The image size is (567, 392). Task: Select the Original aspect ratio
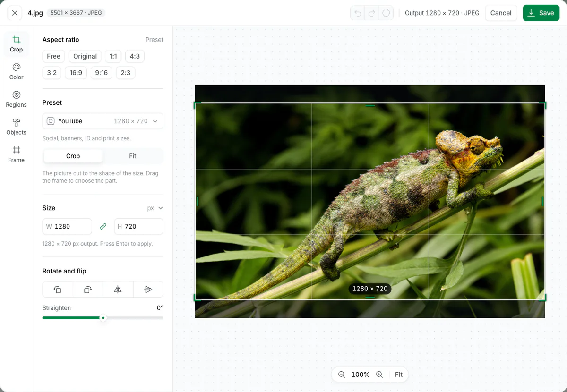tap(85, 56)
